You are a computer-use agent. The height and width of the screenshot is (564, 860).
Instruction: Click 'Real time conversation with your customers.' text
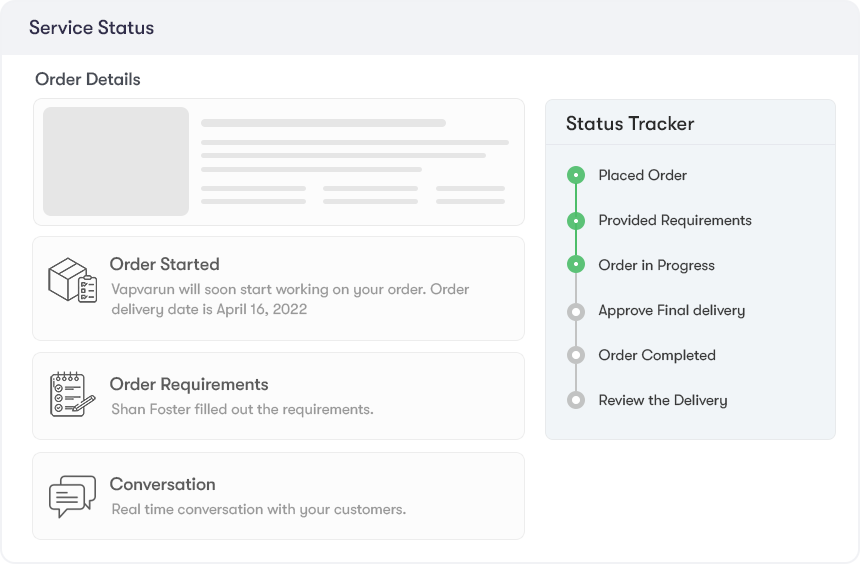click(258, 510)
